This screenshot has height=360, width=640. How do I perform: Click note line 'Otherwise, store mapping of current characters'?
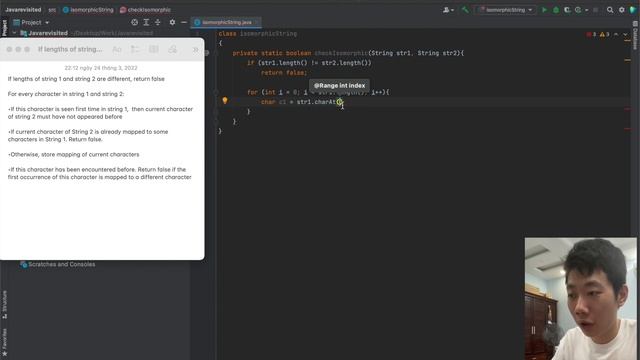coord(73,154)
